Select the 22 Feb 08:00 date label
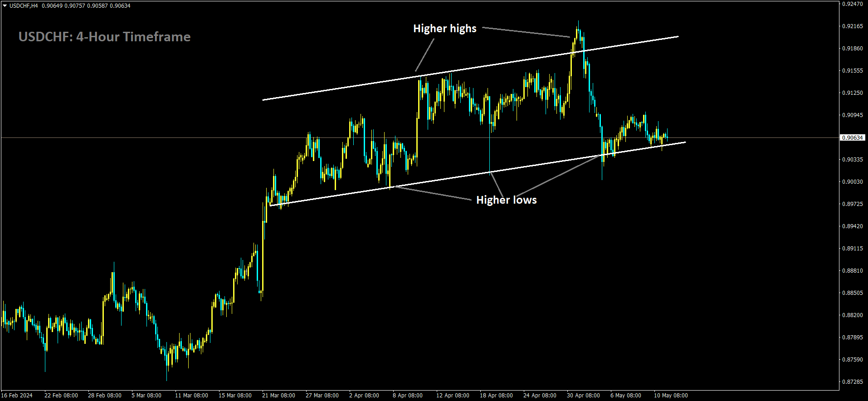Screen dimensions: 868x401 coord(61,396)
